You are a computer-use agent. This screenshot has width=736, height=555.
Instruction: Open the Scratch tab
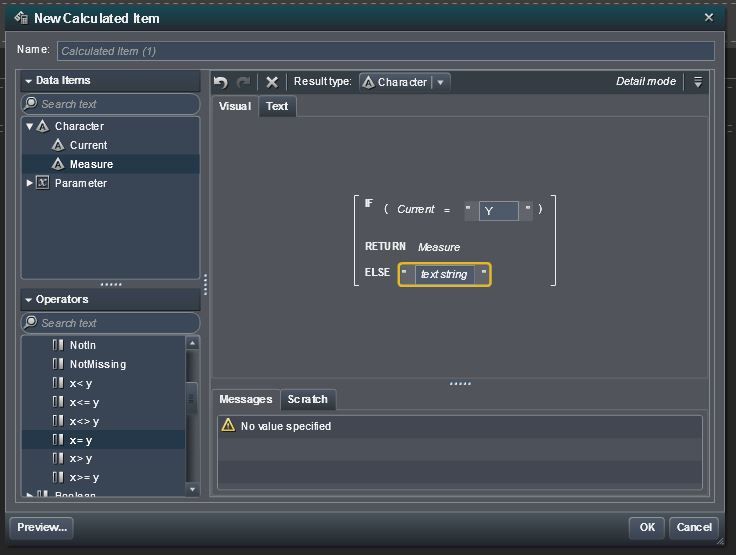pyautogui.click(x=307, y=399)
